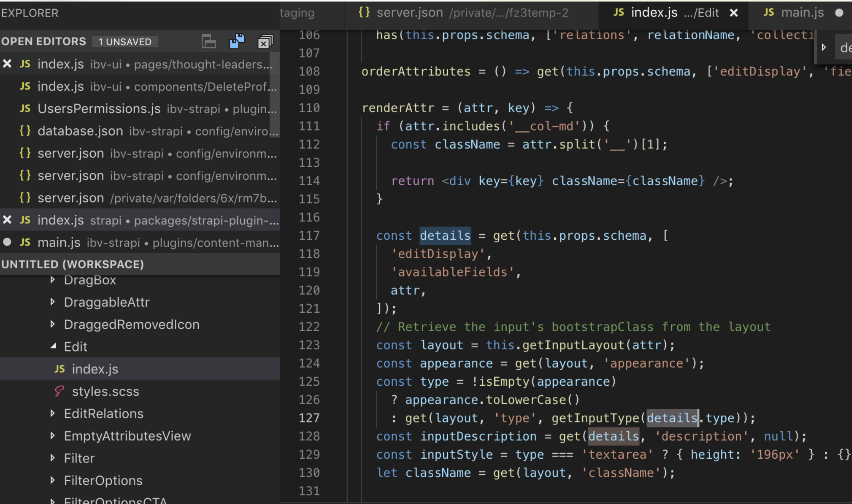Click the expand arrow in the find widget
Viewport: 852px width, 504px height.
(824, 47)
